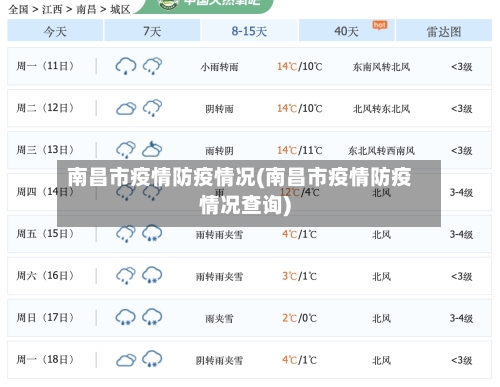
Task: Click the 周二(12日) date label
Action: point(45,108)
